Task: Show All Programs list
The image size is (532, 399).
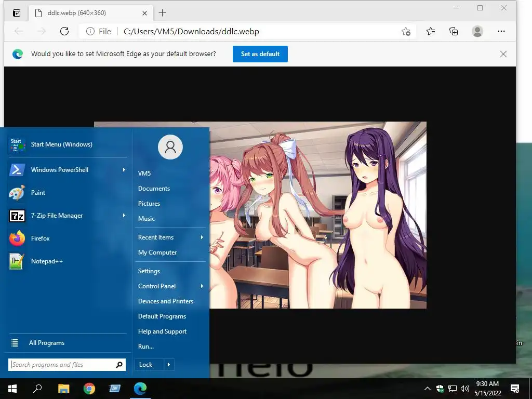Action: tap(68, 343)
